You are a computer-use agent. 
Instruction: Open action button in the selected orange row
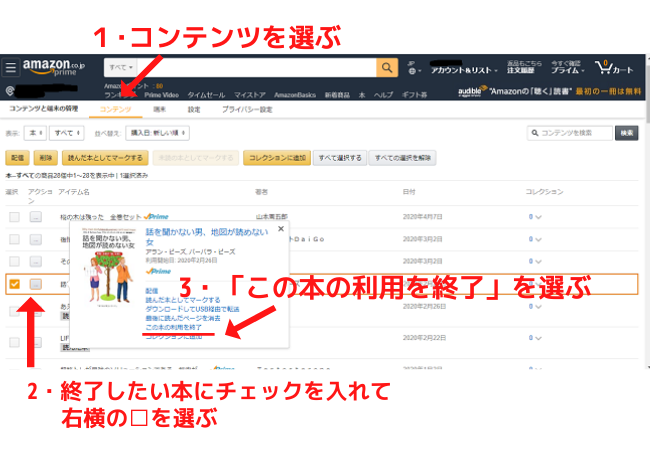[36, 284]
